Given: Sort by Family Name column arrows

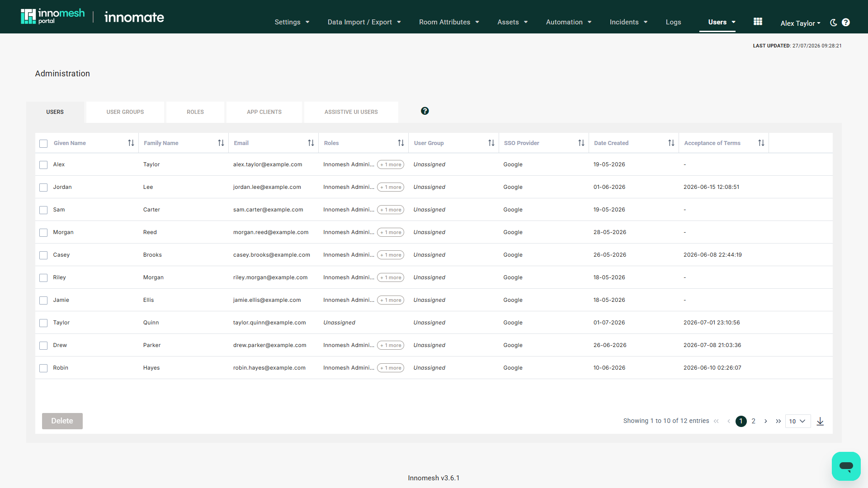Looking at the screenshot, I should (221, 143).
